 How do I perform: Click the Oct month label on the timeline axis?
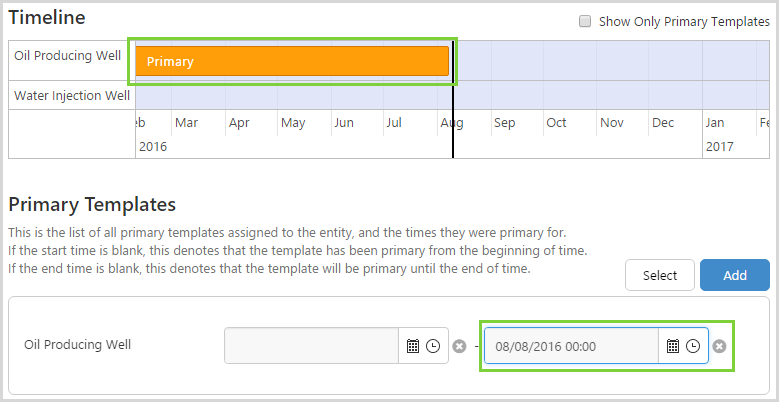[556, 123]
